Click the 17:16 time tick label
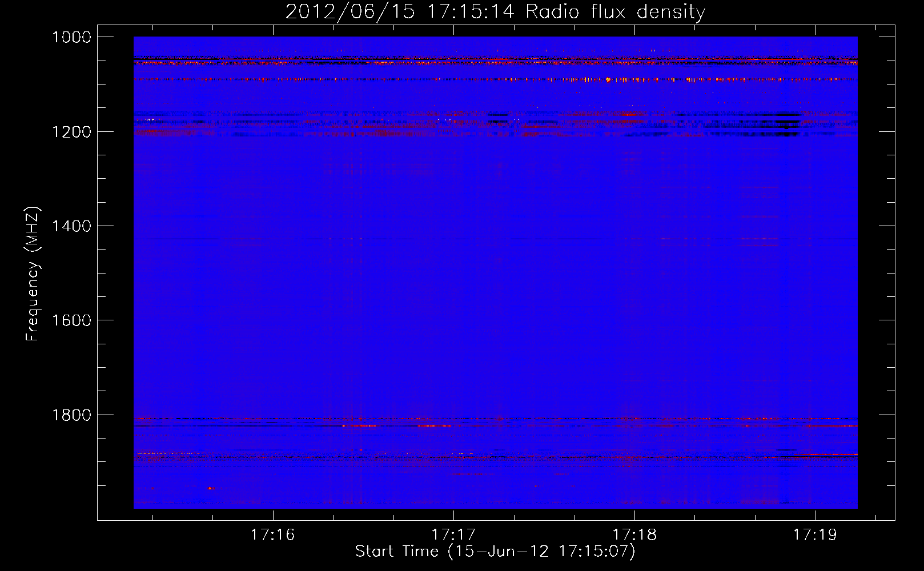The image size is (924, 571). tap(272, 534)
